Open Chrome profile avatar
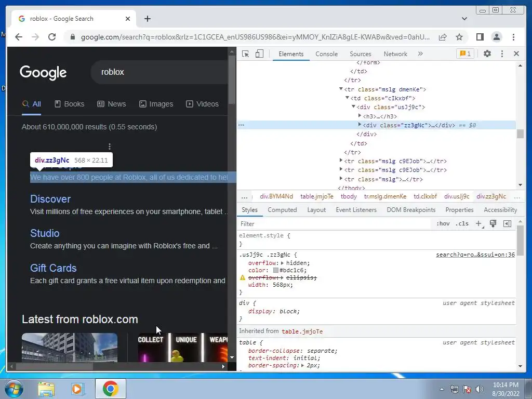The image size is (532, 399). (x=496, y=37)
